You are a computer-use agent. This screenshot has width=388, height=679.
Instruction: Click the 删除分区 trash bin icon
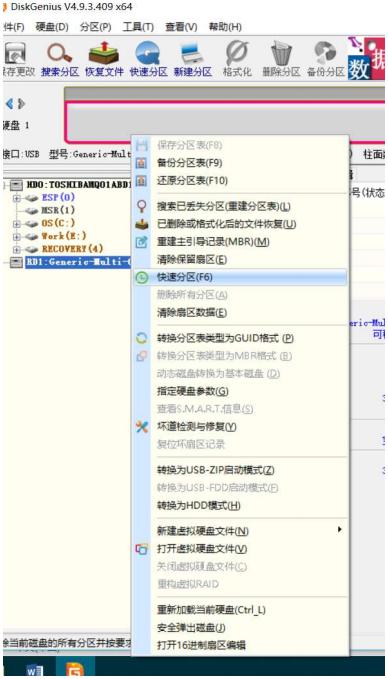click(x=281, y=53)
